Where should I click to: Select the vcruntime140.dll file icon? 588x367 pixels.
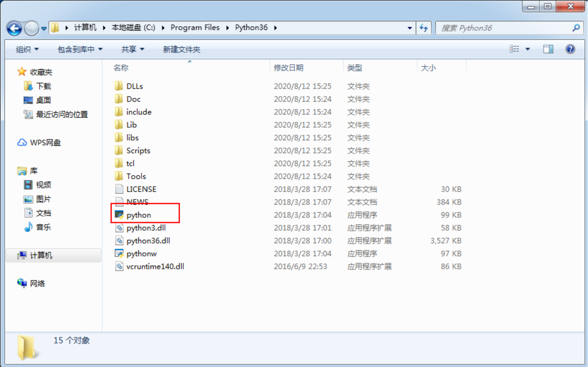[x=119, y=266]
